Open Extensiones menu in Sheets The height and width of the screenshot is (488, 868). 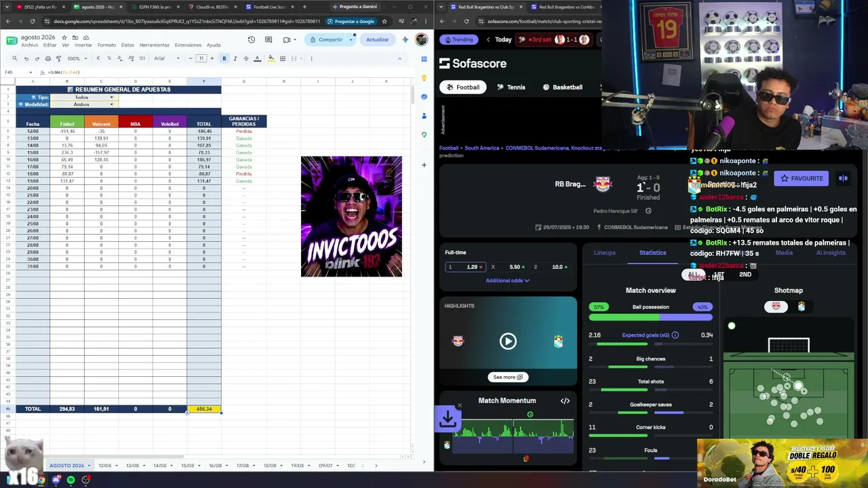pyautogui.click(x=188, y=45)
